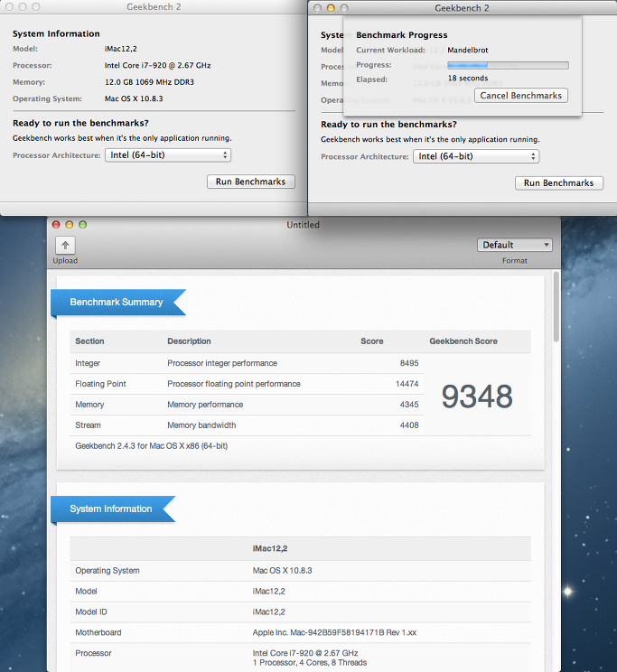Select the Integer score 8495
The height and width of the screenshot is (672, 617).
[409, 363]
